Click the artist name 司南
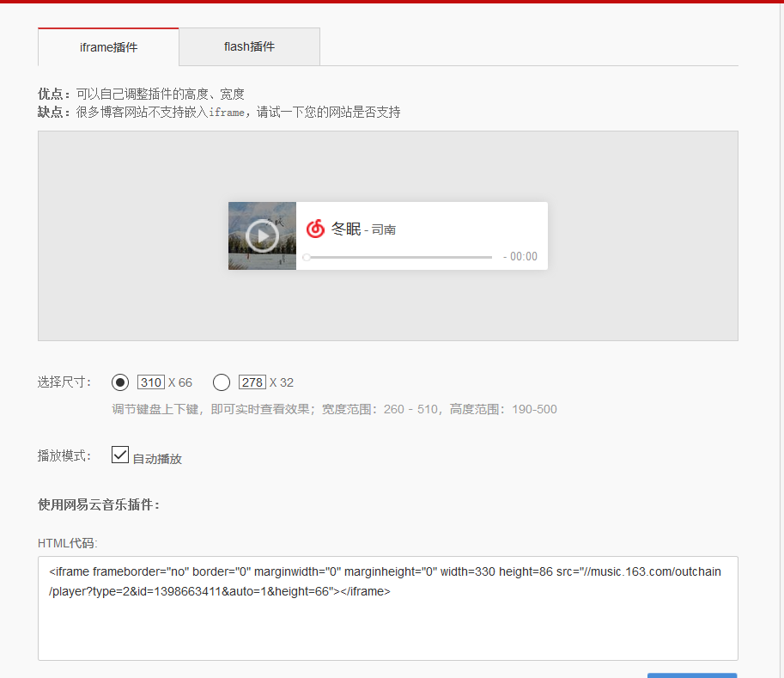784x678 pixels. (x=384, y=229)
